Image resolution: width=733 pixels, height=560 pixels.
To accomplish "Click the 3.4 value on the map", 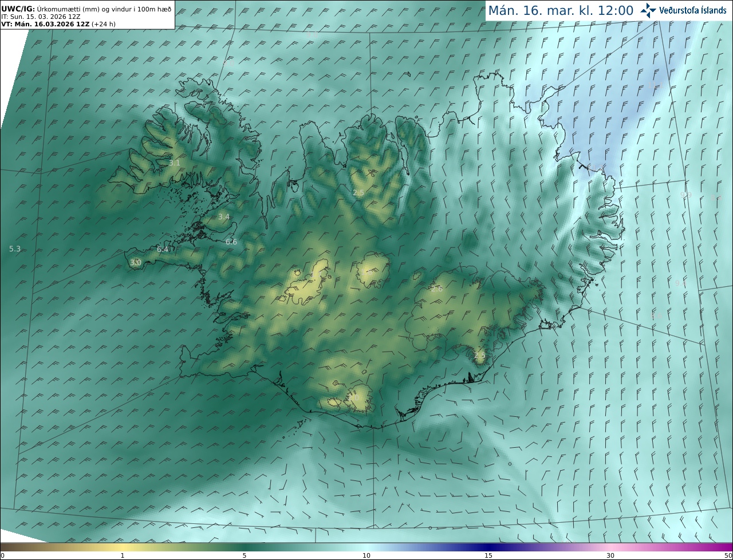I will (x=223, y=217).
